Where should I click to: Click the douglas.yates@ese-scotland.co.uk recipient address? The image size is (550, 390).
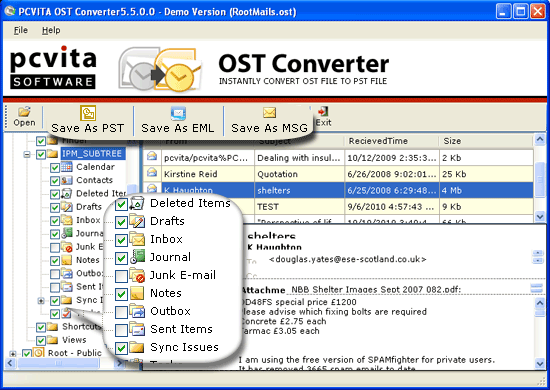pos(348,259)
